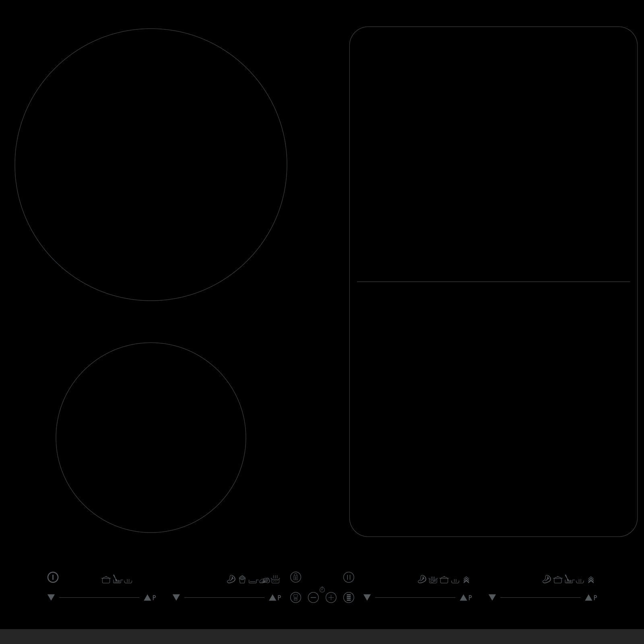Raise power with center-right up arrow
The height and width of the screenshot is (644, 644).
pyautogui.click(x=463, y=598)
